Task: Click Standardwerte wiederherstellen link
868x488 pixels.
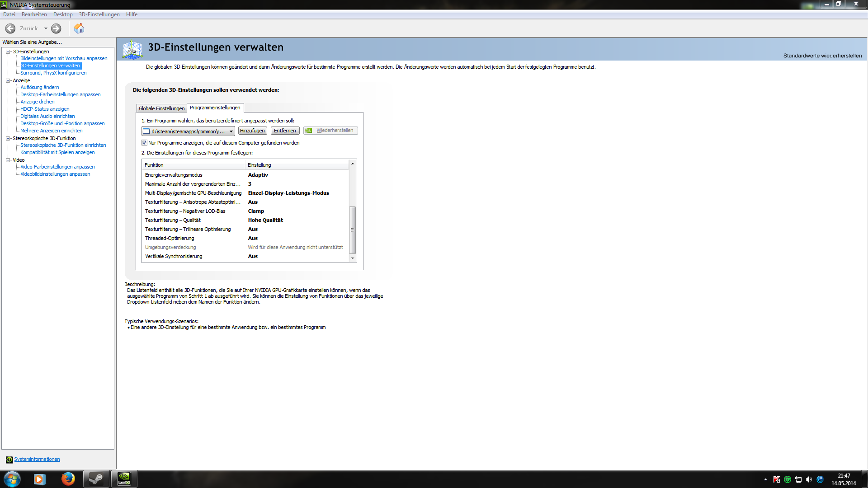Action: pyautogui.click(x=822, y=56)
